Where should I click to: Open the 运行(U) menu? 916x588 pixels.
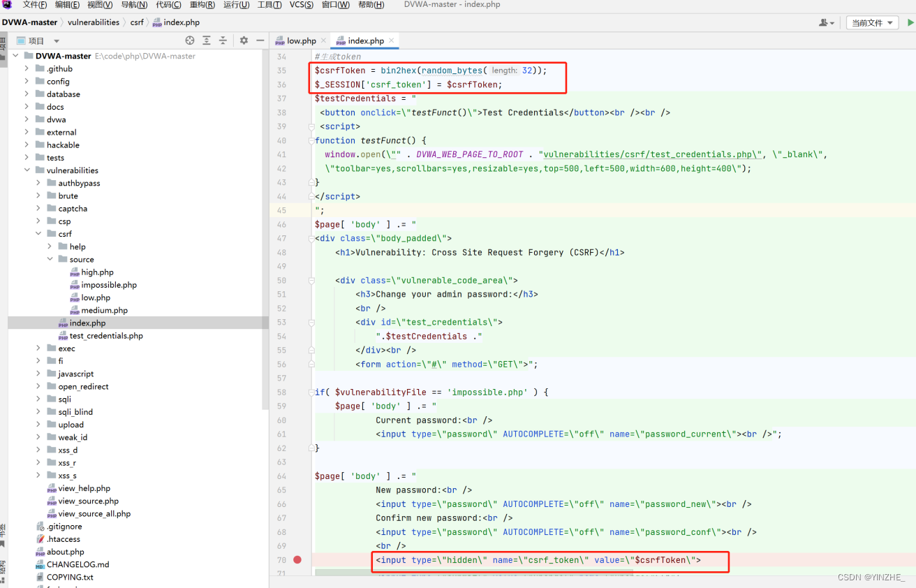[x=237, y=5]
